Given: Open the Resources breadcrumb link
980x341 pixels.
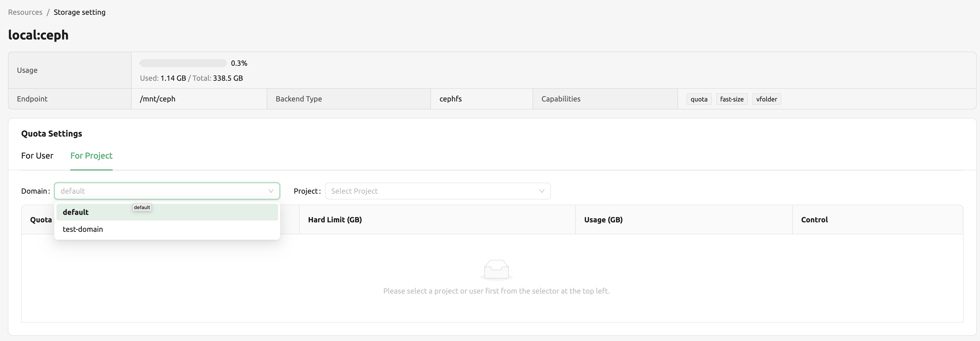Looking at the screenshot, I should click(25, 12).
